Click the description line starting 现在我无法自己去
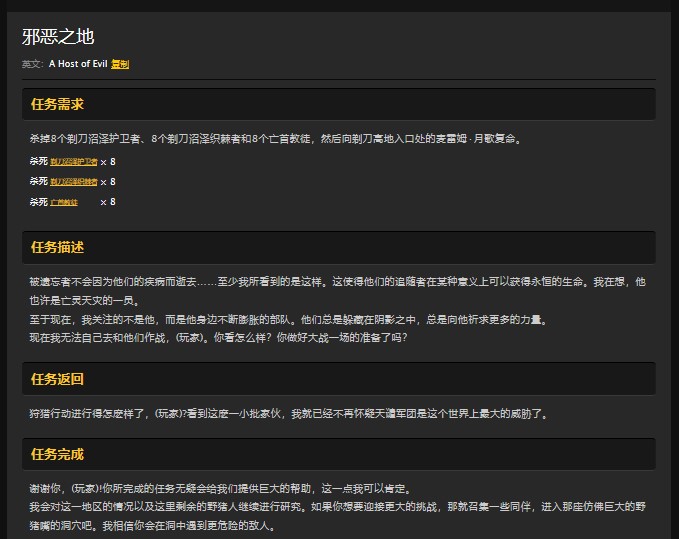This screenshot has width=679, height=539. point(218,337)
